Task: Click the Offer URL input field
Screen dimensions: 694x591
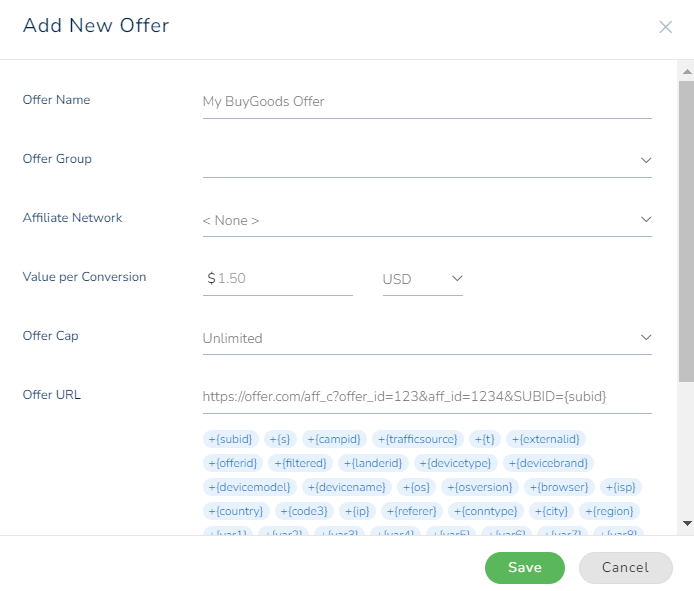Action: point(426,396)
